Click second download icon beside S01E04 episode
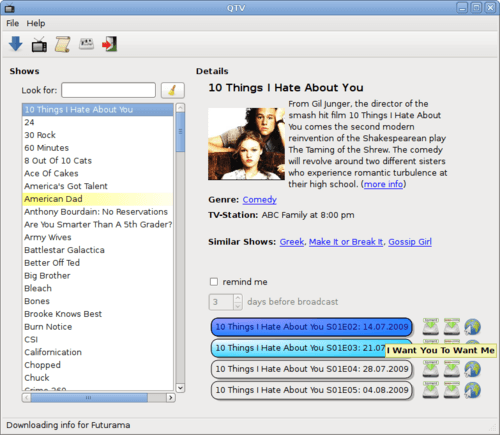The width and height of the screenshot is (500, 435). tap(452, 369)
